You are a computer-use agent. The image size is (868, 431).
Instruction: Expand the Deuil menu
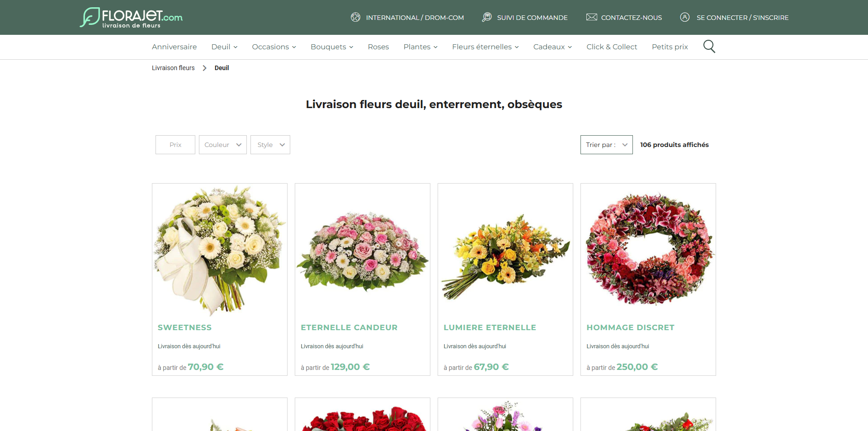click(x=224, y=47)
